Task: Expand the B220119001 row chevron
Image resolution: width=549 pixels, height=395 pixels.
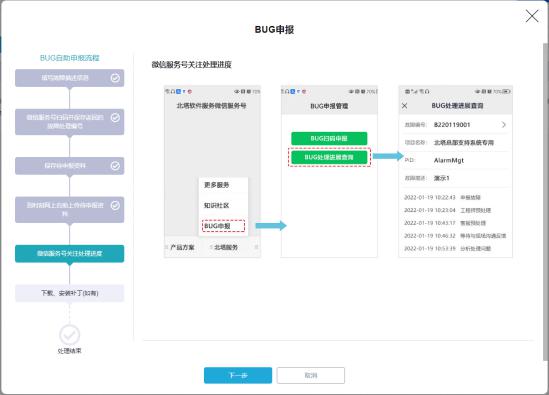Action: tap(503, 125)
